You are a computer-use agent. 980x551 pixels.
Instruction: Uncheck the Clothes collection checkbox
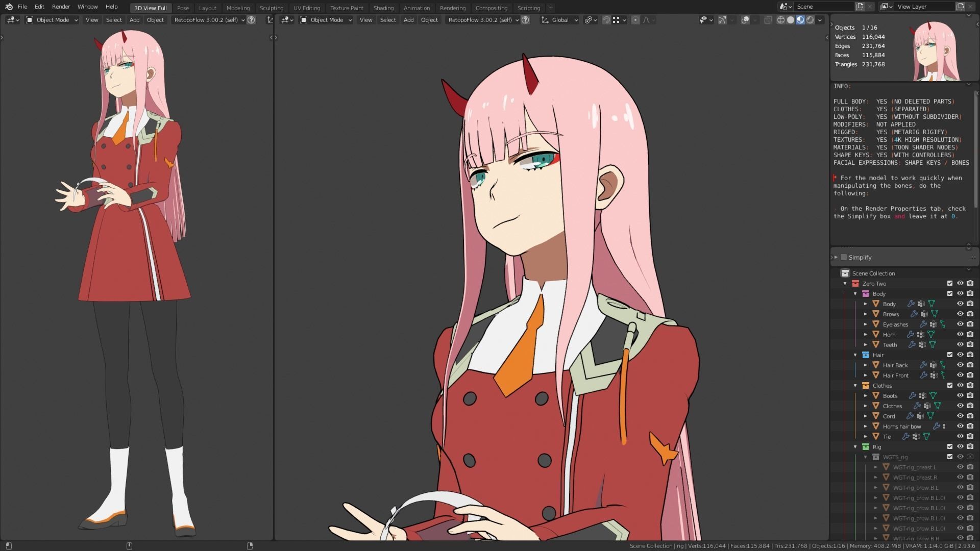[x=950, y=385]
